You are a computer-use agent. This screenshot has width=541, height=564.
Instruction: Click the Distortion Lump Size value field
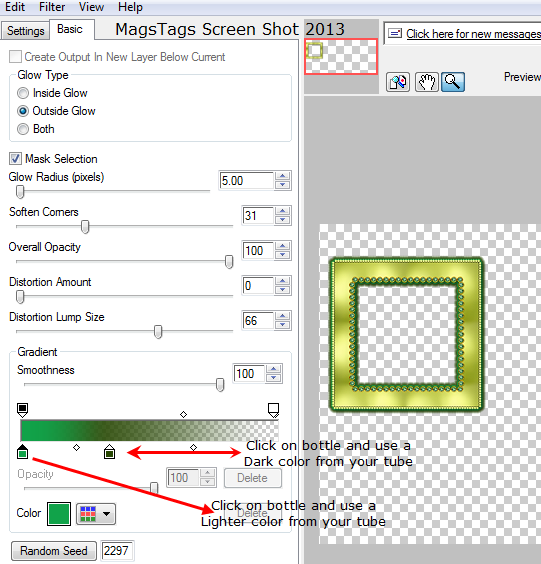pos(258,320)
